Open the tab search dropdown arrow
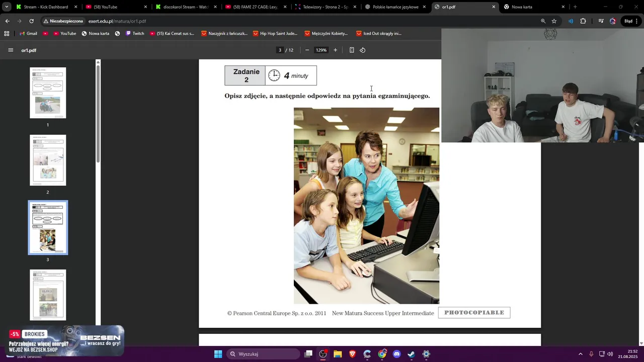The height and width of the screenshot is (362, 644). click(x=7, y=7)
